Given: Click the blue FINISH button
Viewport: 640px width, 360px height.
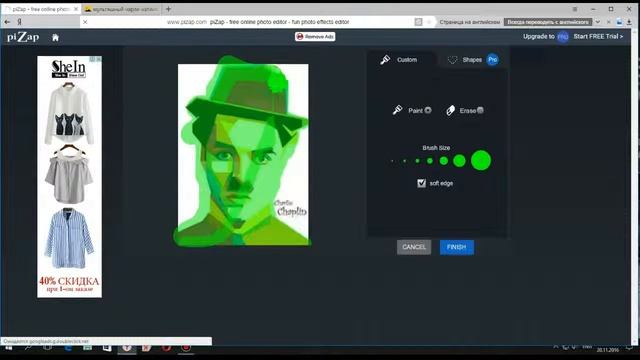Looking at the screenshot, I should tap(457, 247).
